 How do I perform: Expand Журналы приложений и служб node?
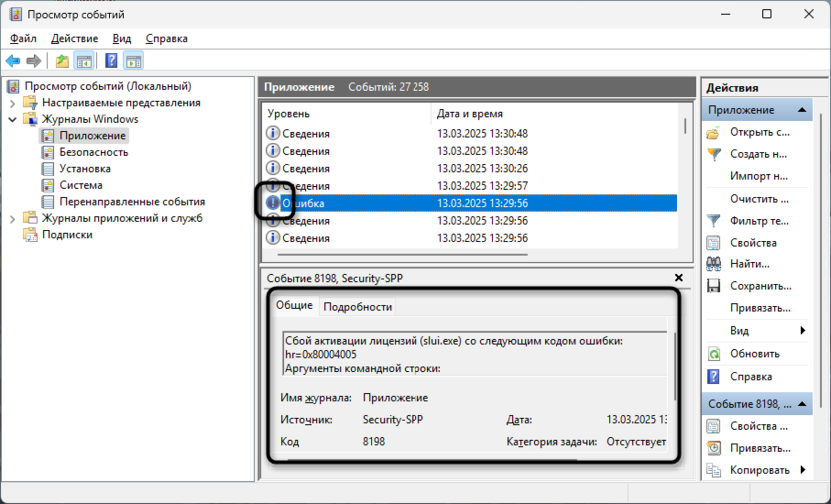(13, 218)
